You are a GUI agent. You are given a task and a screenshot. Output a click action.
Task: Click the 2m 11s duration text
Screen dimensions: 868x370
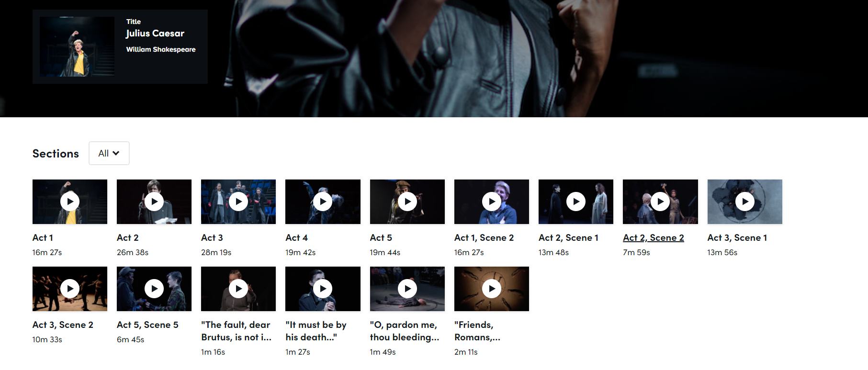click(x=466, y=352)
